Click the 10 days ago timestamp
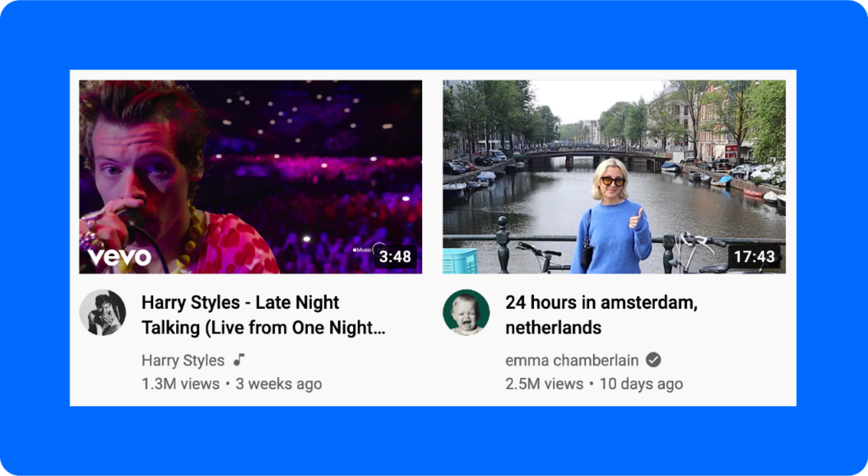 [x=641, y=384]
